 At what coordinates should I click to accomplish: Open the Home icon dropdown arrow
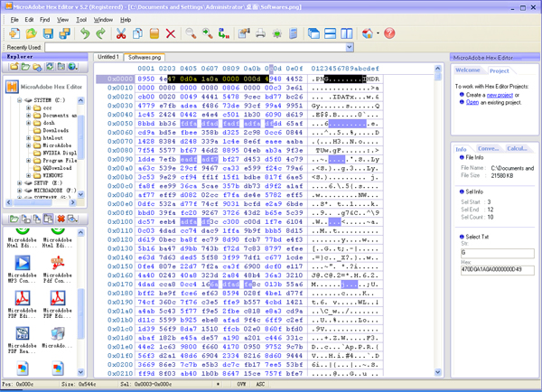click(378, 33)
